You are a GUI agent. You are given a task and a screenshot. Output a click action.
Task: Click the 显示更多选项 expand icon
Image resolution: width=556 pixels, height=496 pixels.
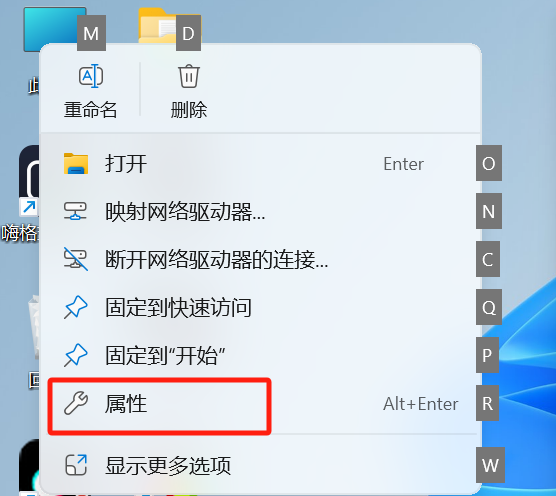coord(76,465)
